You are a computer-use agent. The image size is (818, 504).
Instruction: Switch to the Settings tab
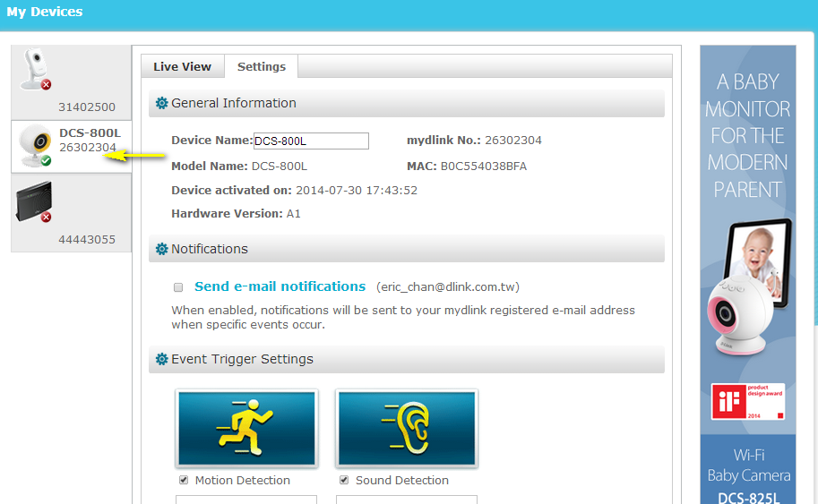[x=262, y=67]
